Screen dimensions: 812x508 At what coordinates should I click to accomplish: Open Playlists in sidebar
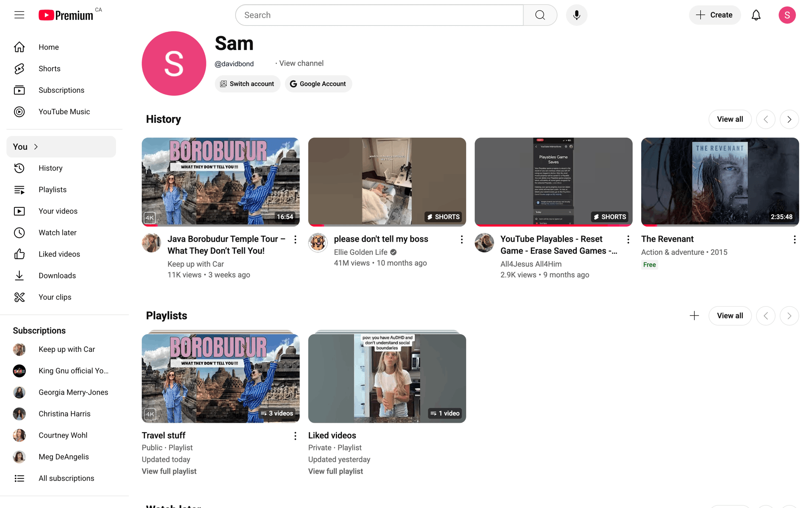coord(61,190)
